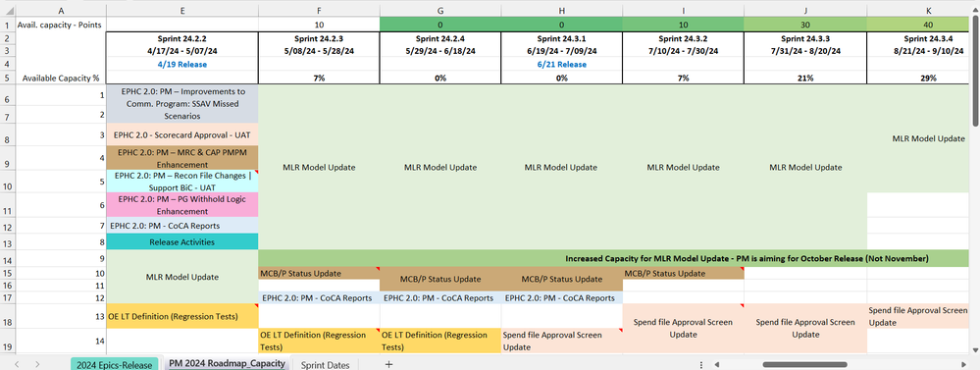The height and width of the screenshot is (370, 980).
Task: Select column A header
Action: click(60, 10)
